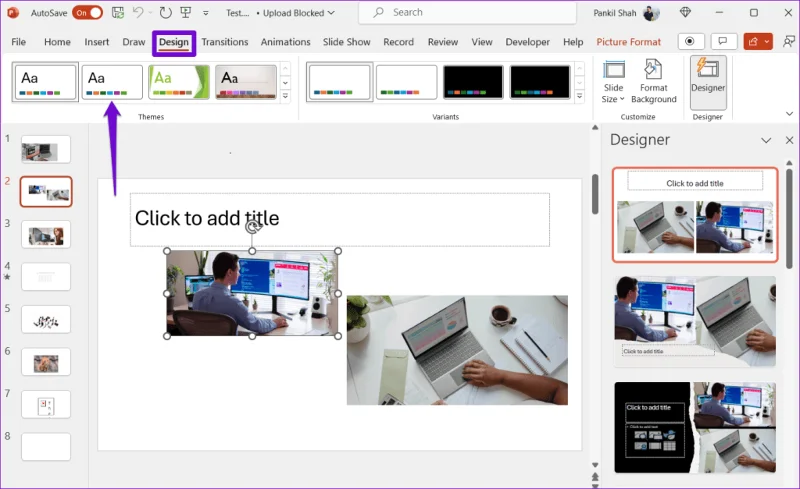
Task: Click the Designer pane vertical scrollbar
Action: 789,219
